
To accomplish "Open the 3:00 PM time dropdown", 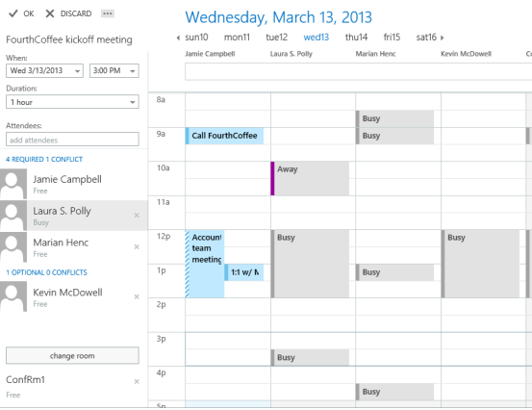I will (114, 70).
